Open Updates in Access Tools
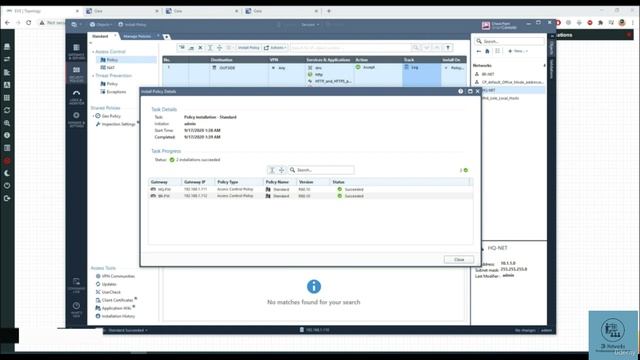Screen dimensions: 640x360 click(x=106, y=284)
